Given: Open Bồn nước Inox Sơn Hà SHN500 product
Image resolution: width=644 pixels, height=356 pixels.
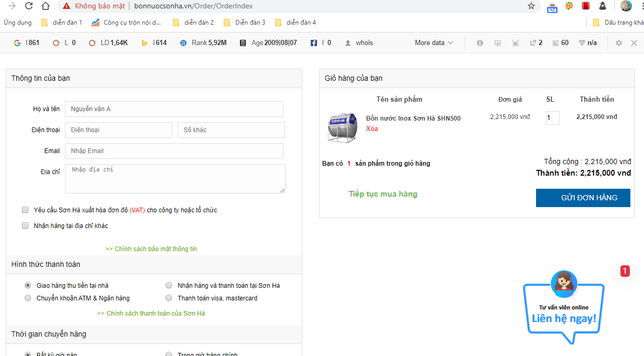Looking at the screenshot, I should coord(413,118).
